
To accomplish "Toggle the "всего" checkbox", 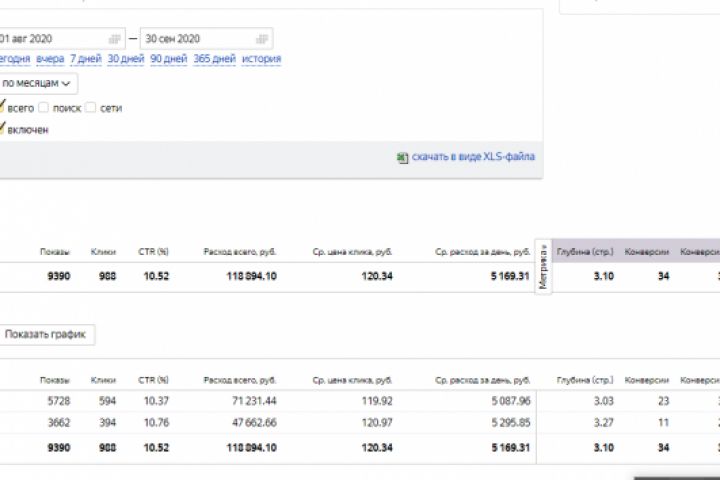I will [3, 107].
